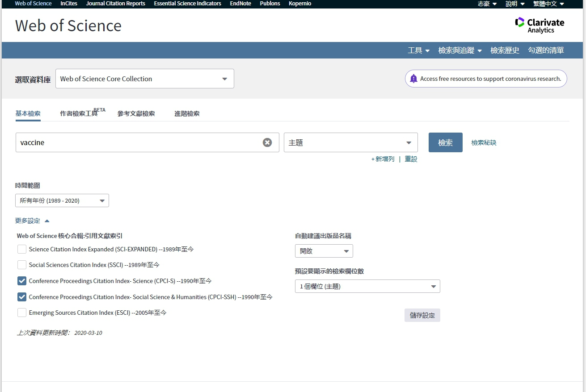Screen dimensions: 586x392
Task: Switch to the 進階檢索 tab
Action: click(187, 113)
